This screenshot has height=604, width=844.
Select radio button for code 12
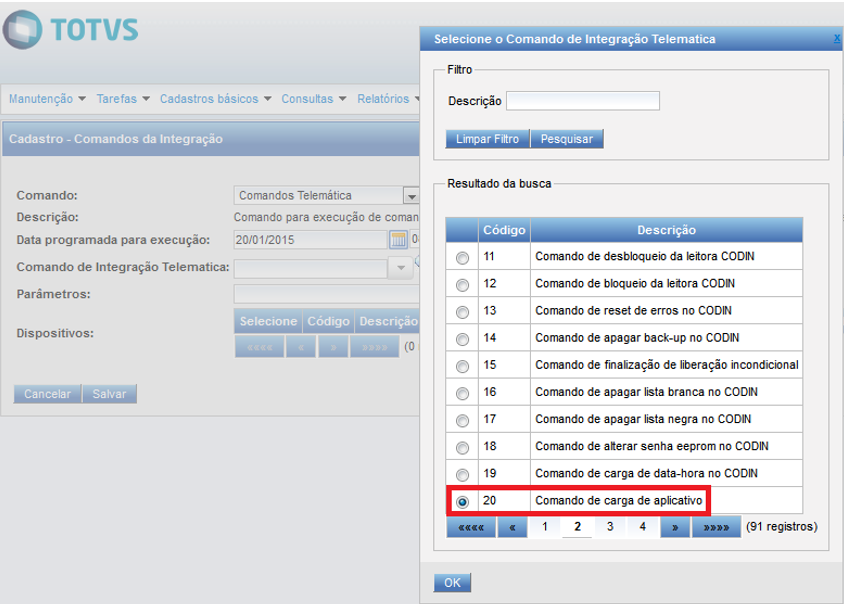462,285
